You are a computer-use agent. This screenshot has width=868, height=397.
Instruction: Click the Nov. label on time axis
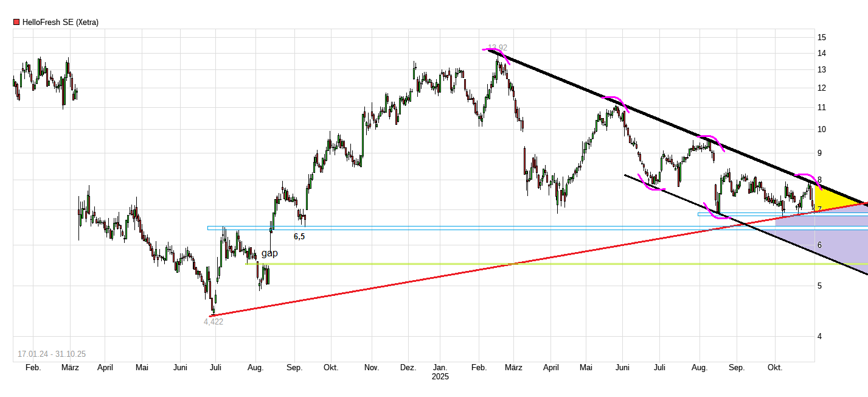(372, 368)
